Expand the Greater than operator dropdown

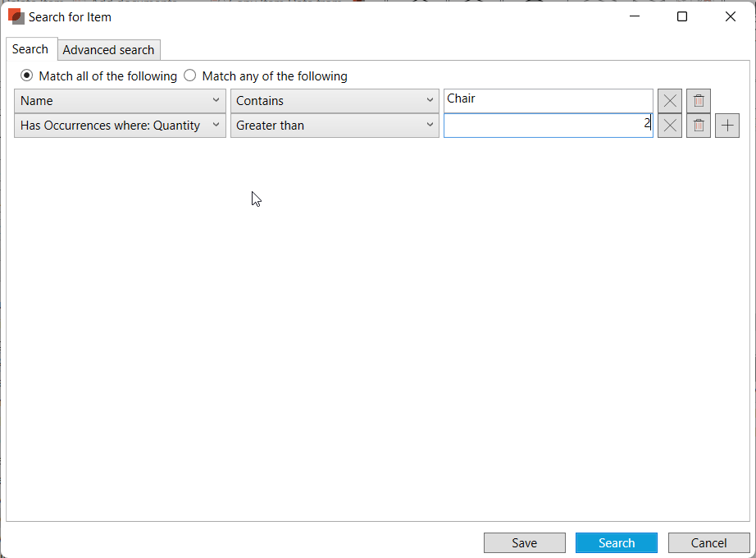[335, 126]
